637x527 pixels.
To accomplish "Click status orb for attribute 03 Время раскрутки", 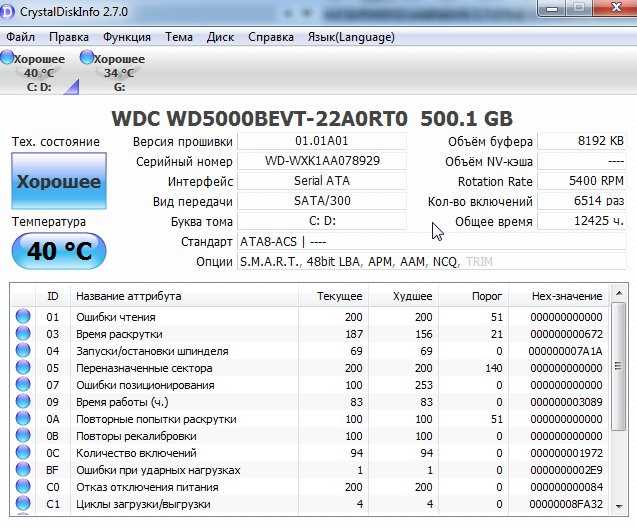I will (23, 334).
